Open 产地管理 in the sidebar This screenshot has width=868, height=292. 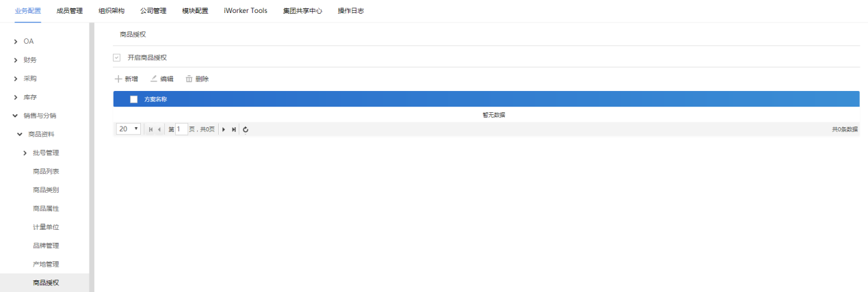click(x=46, y=263)
